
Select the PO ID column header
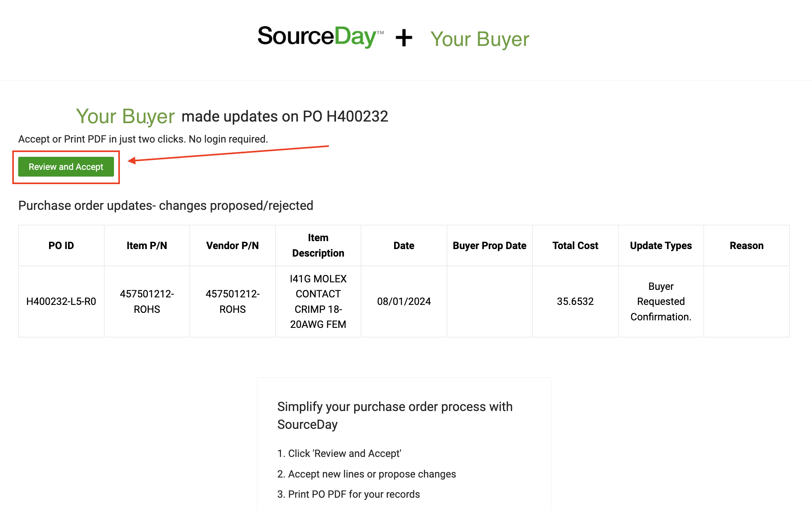(61, 245)
